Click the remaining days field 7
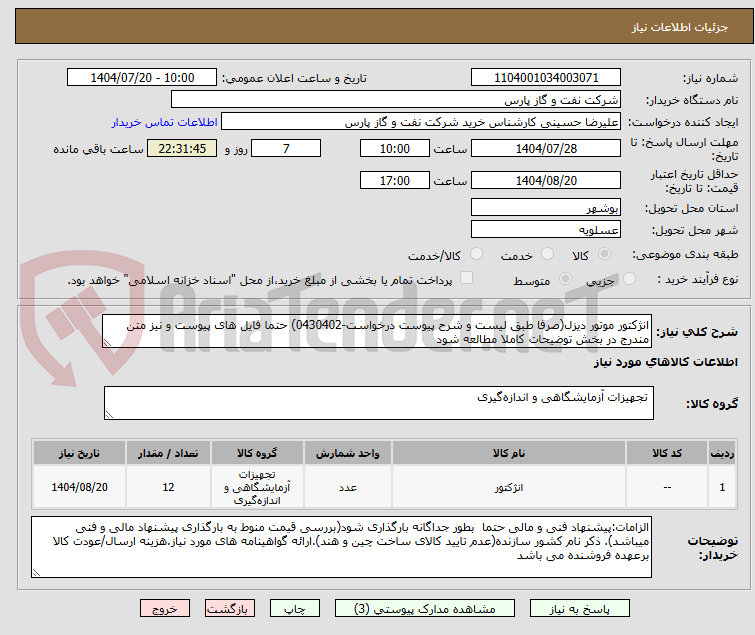 coord(286,148)
